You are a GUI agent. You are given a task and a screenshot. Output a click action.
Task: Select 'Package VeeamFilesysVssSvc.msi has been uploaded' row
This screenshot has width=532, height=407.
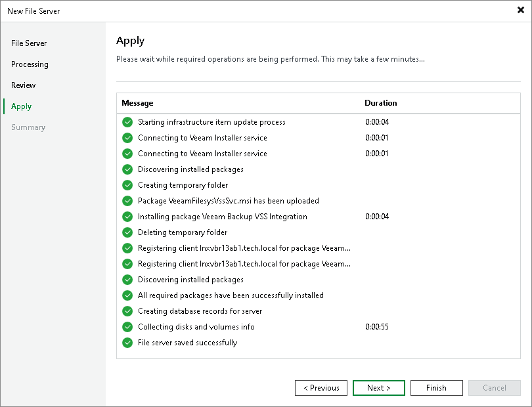tap(319, 201)
